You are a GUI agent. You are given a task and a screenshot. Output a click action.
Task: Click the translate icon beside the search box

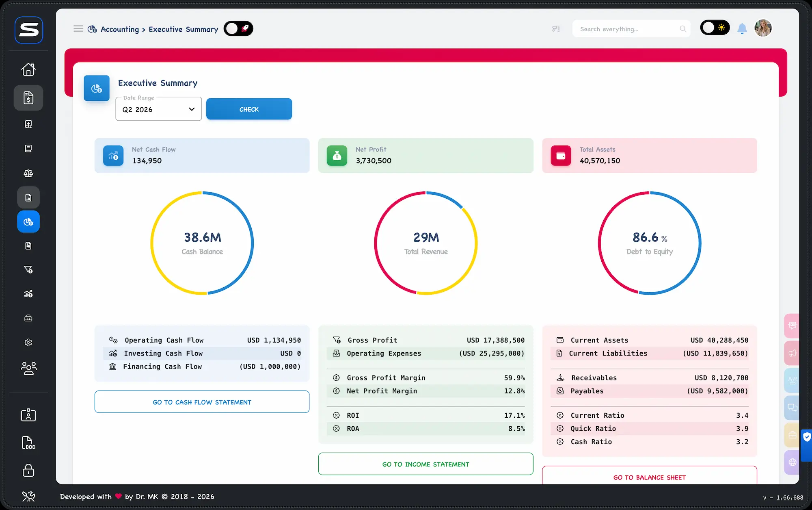pyautogui.click(x=556, y=29)
